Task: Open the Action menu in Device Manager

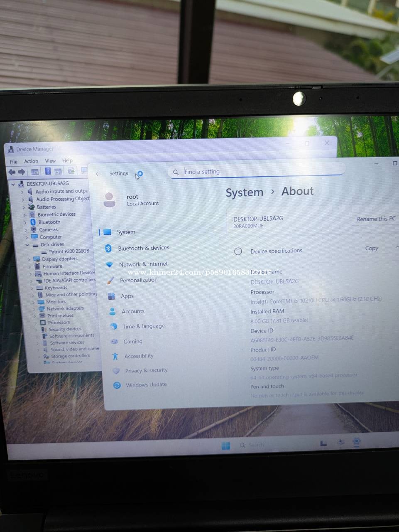Action: click(31, 161)
